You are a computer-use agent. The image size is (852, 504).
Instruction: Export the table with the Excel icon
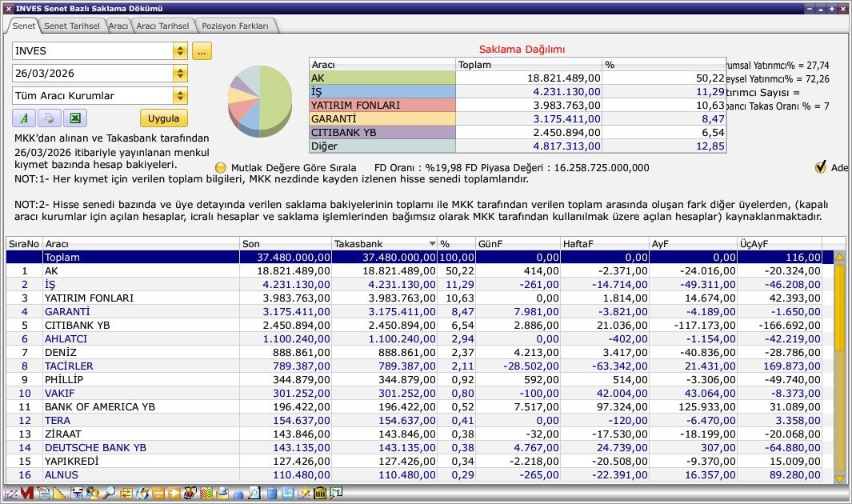tap(74, 118)
